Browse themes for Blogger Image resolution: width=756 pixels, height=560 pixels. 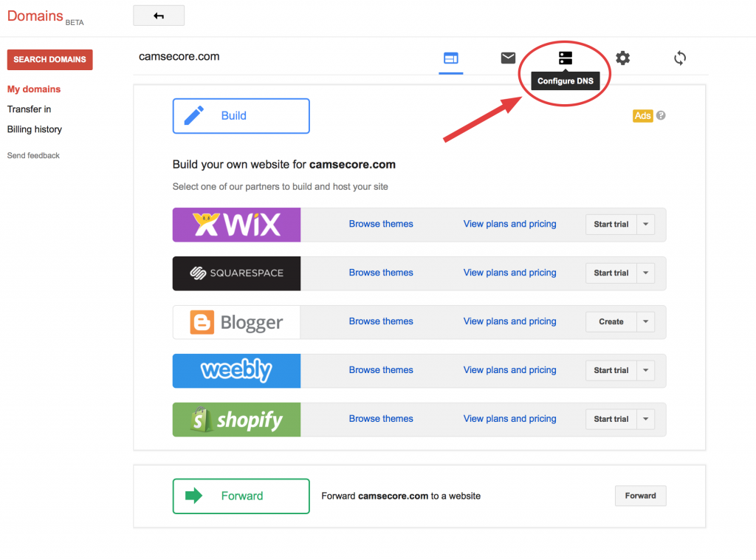click(x=381, y=321)
